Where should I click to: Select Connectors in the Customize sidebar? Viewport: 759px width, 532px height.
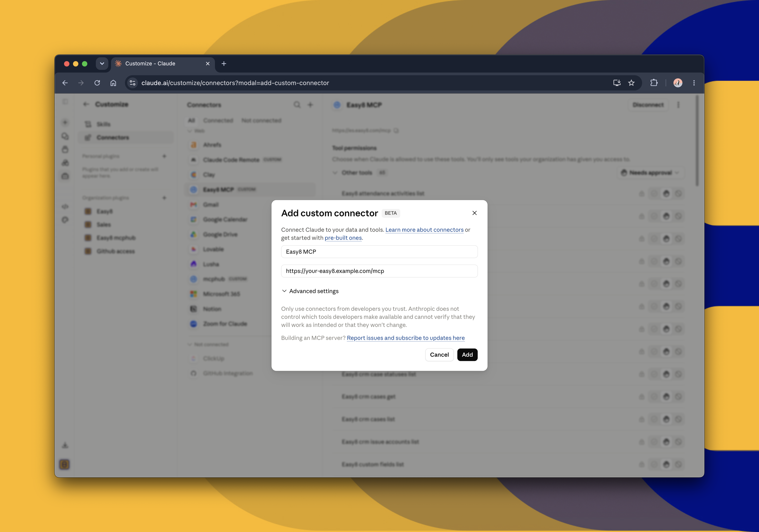(x=126, y=137)
